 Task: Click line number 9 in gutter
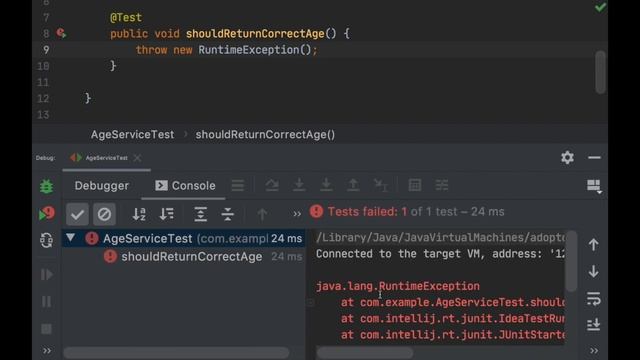tap(46, 50)
